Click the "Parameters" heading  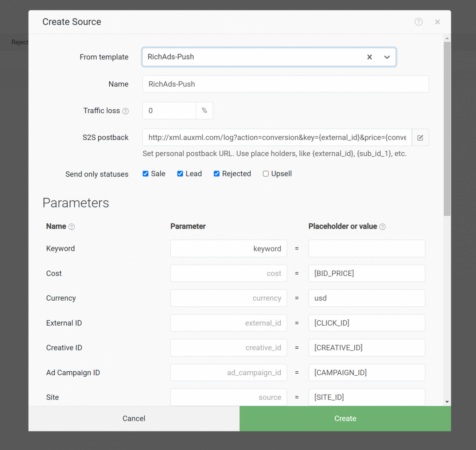pyautogui.click(x=76, y=203)
